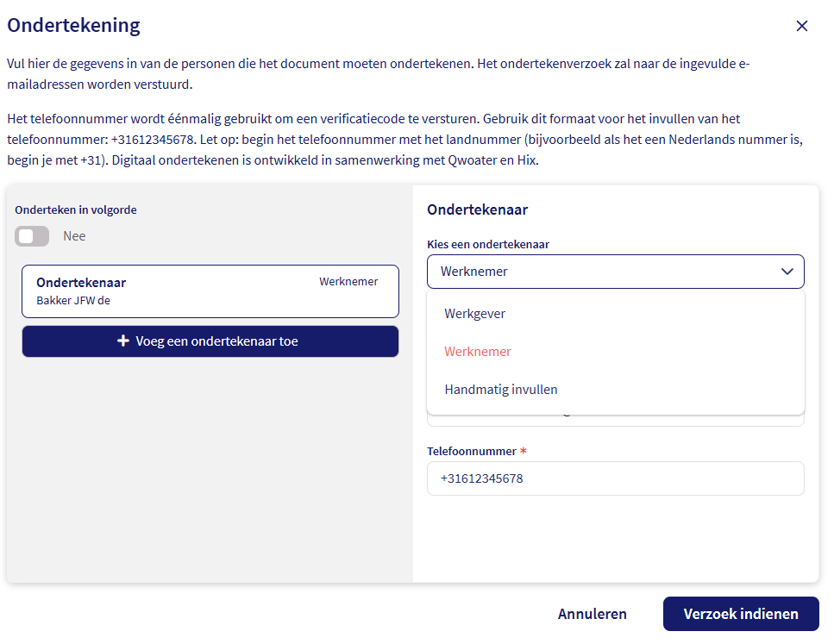Pick Handmatig invullen from the dropdown
834x644 pixels.
tap(501, 390)
